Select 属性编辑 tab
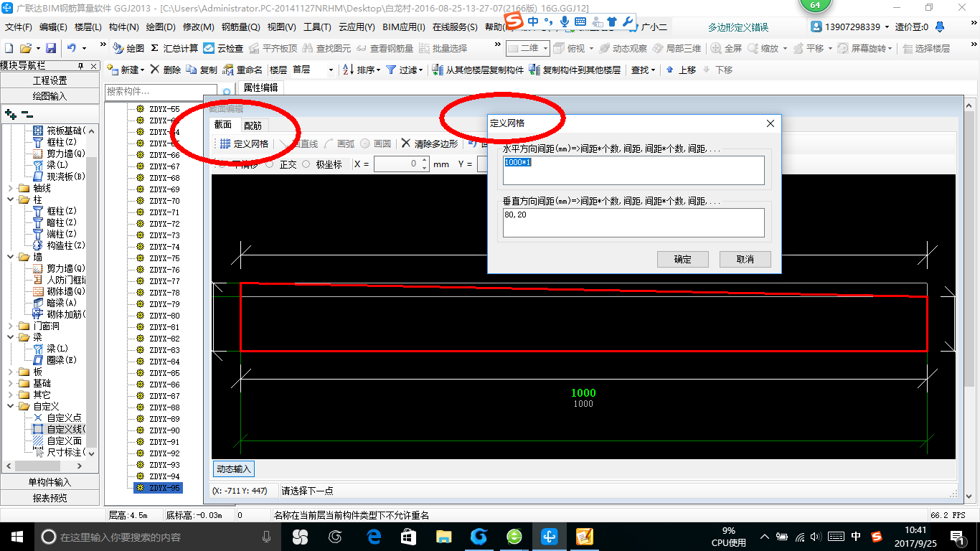 pos(260,88)
